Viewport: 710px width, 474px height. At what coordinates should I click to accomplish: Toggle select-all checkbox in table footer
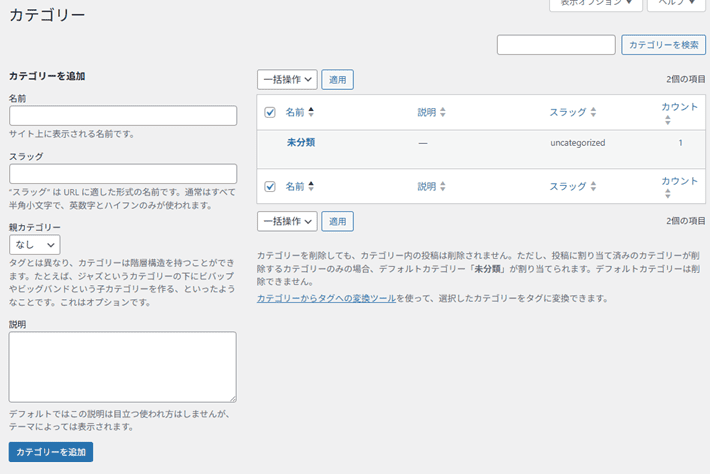[270, 186]
